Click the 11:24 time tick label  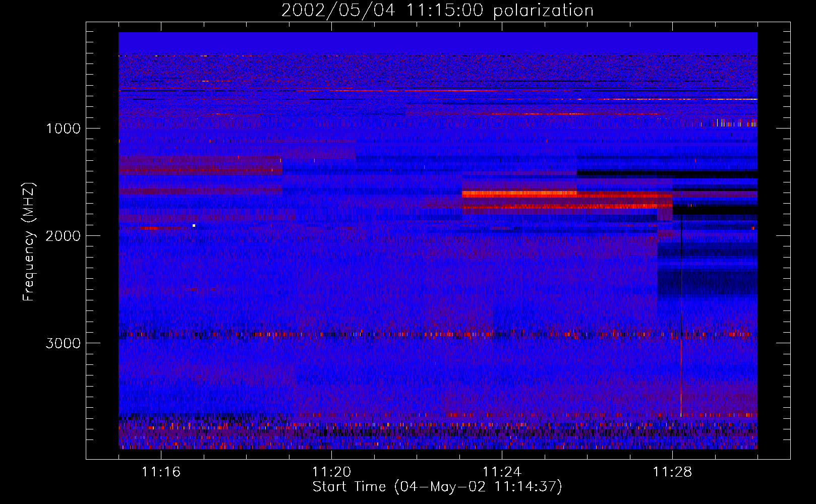point(502,472)
